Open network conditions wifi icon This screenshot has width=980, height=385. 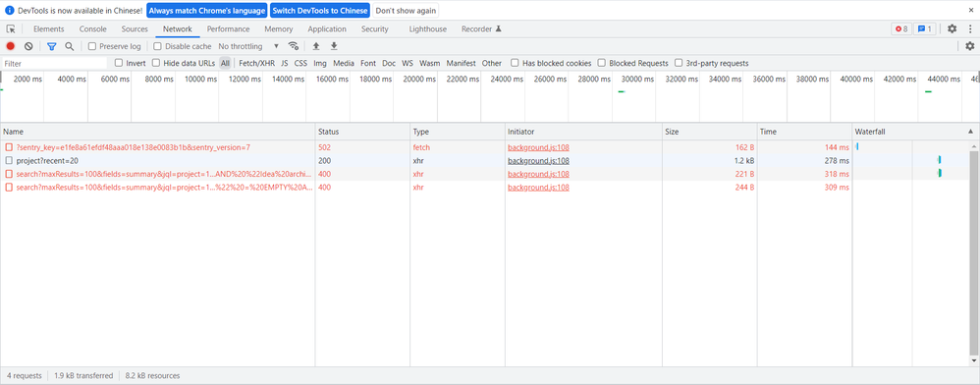pos(294,46)
